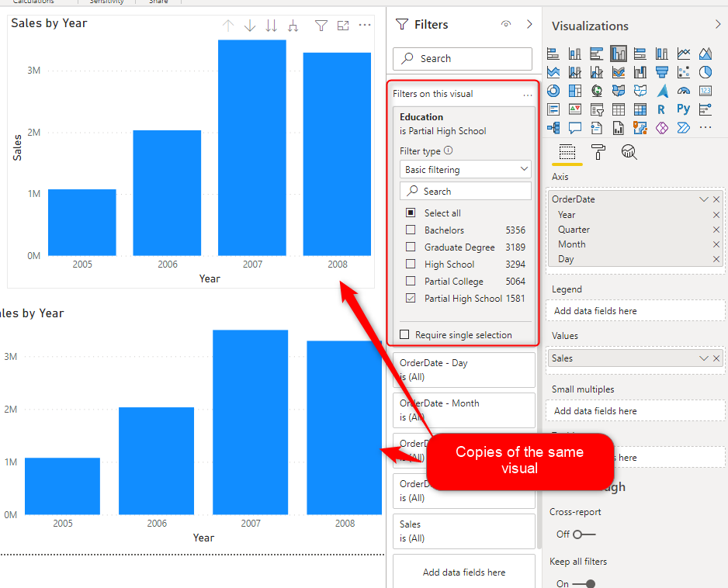
Task: Expand all down one level in hierarchy
Action: tap(293, 26)
